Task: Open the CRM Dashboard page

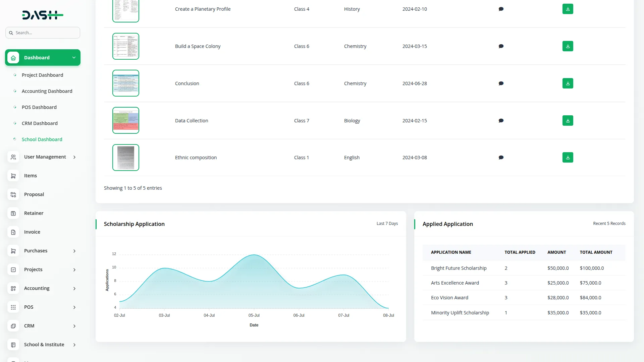Action: 40,123
